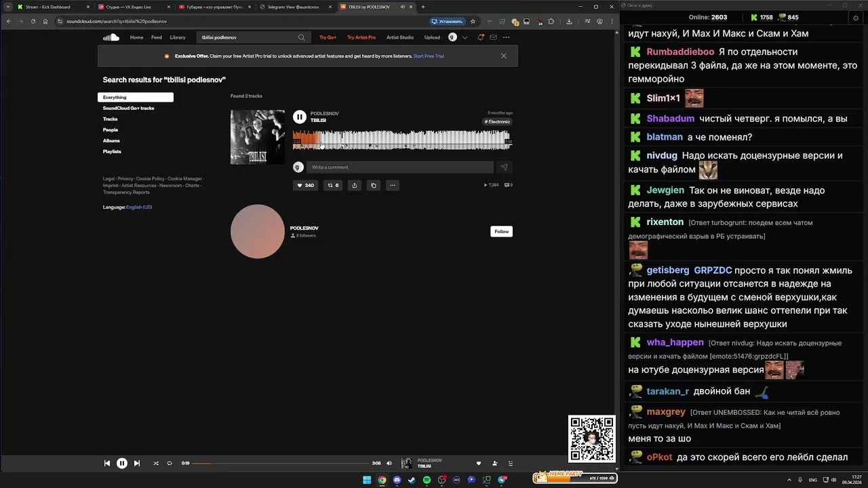Image resolution: width=868 pixels, height=488 pixels.
Task: Click the SoundCloud logo in header
Action: pos(111,37)
